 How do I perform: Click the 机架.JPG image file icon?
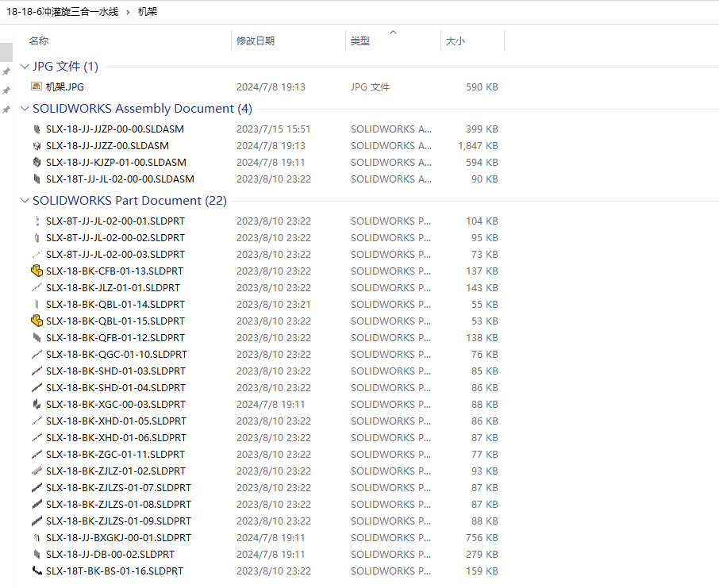[x=37, y=86]
